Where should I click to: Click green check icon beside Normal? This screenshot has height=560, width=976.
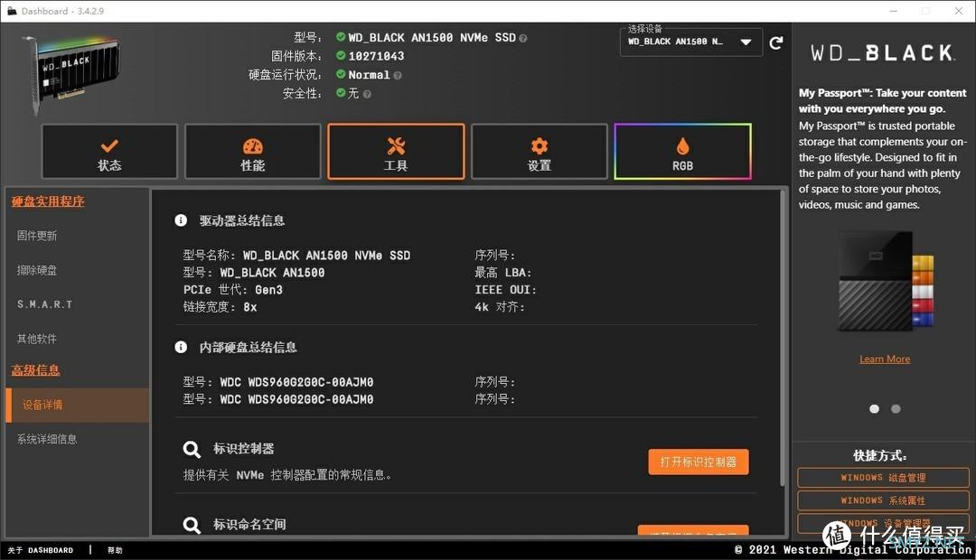tap(341, 74)
